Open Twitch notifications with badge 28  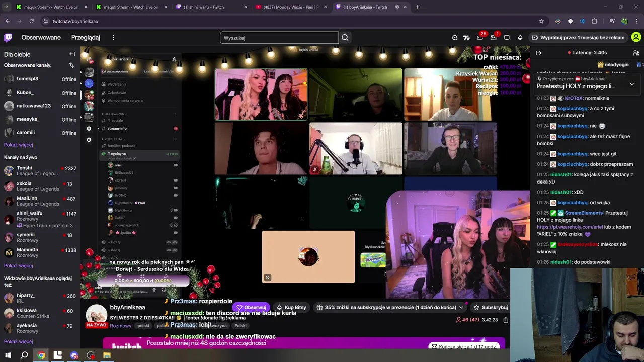(x=480, y=37)
